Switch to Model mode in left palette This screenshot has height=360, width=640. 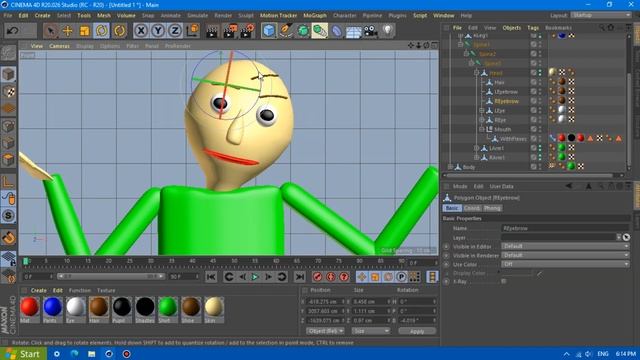click(x=8, y=74)
